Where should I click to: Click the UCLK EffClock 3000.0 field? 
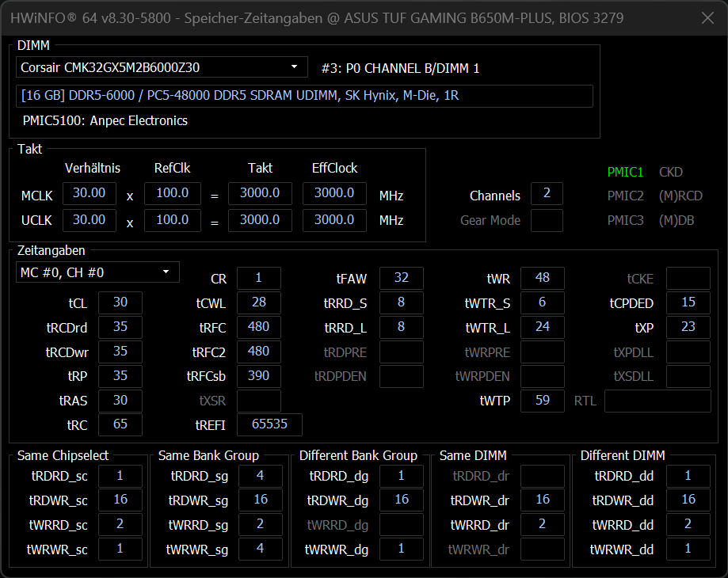tap(334, 220)
